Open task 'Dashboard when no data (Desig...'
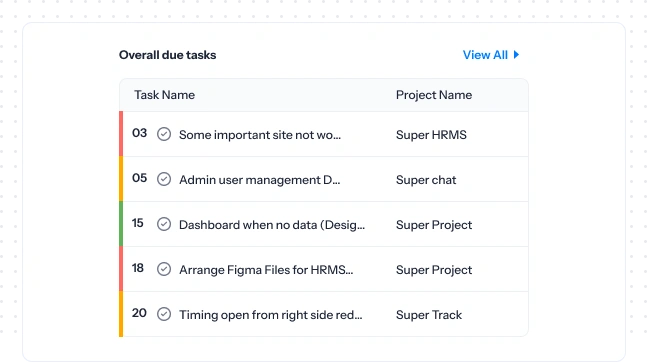This screenshot has width=647, height=362. click(272, 225)
